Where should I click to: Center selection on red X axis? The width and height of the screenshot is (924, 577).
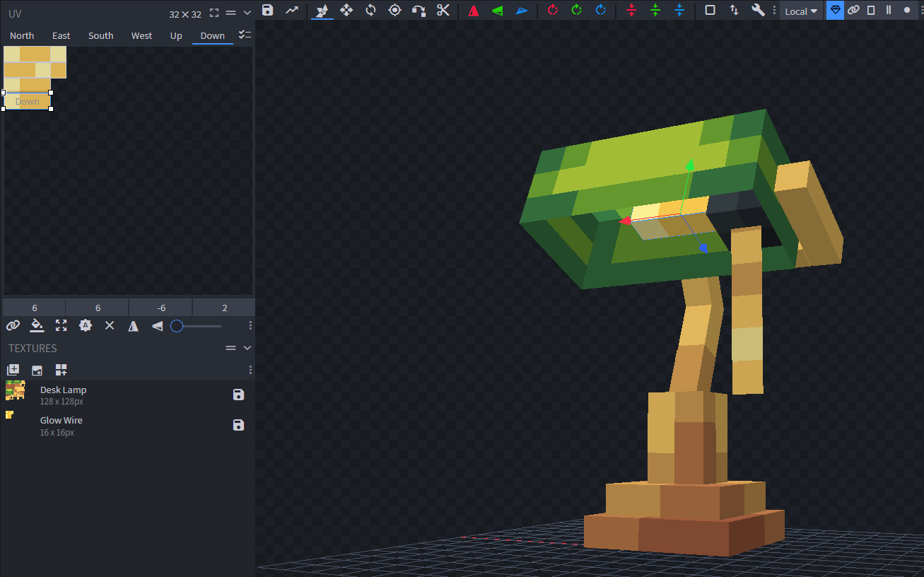[x=631, y=10]
